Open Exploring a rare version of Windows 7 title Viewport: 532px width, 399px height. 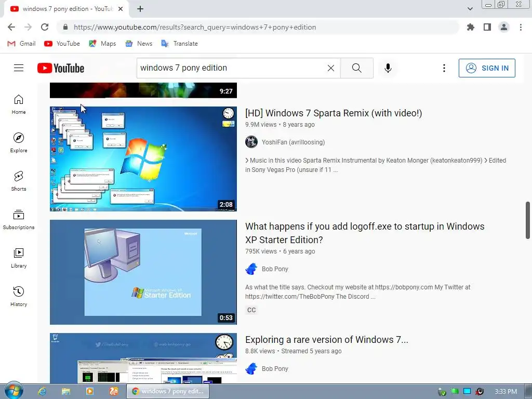coord(327,340)
